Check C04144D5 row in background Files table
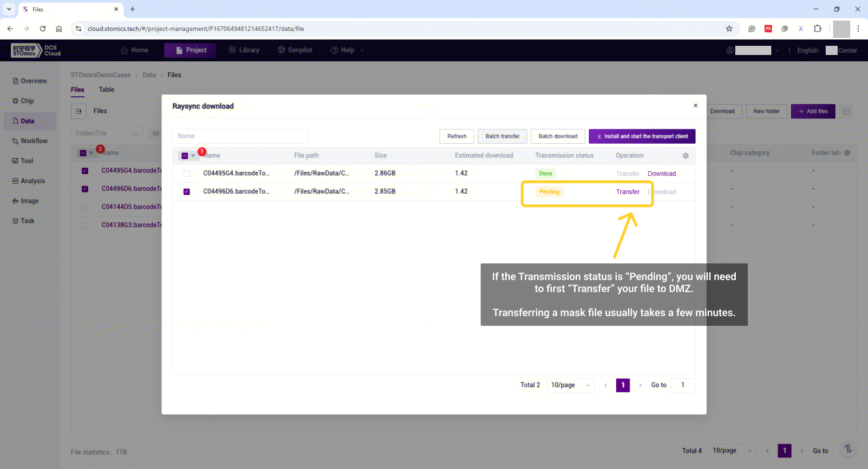This screenshot has width=868, height=469. click(x=85, y=207)
